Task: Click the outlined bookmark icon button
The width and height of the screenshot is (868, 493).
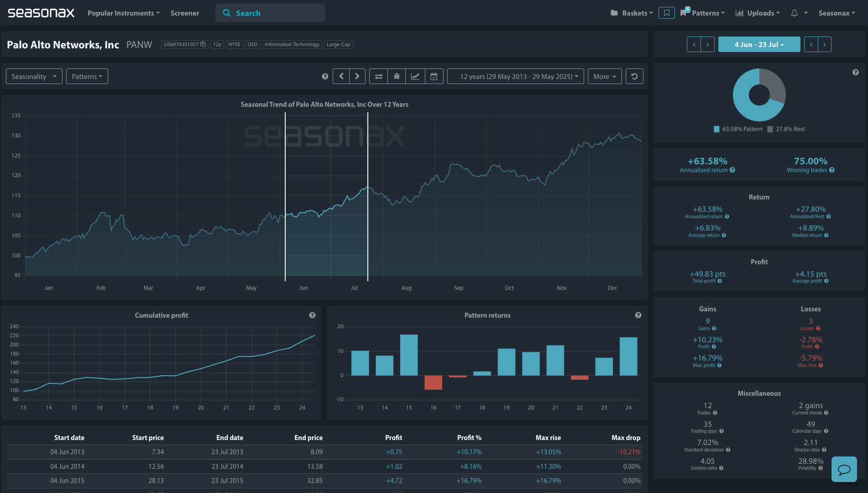Action: click(666, 13)
